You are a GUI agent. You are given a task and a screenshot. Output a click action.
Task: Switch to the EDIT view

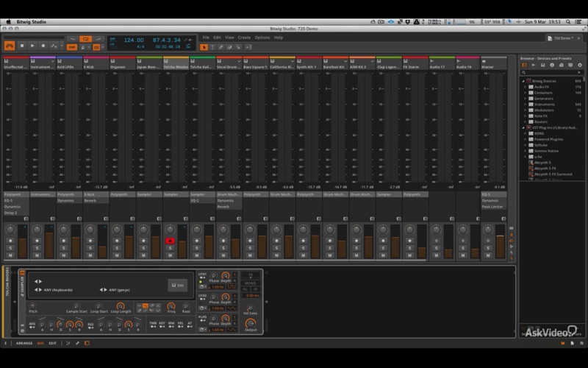point(52,343)
